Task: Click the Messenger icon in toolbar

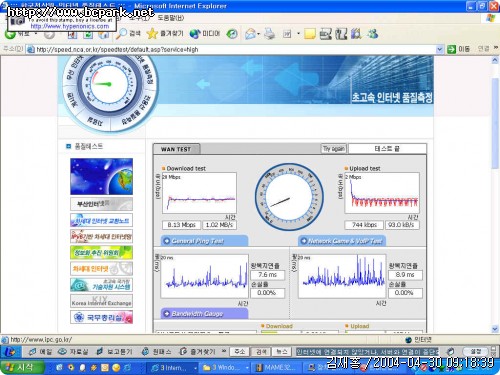Action: pyautogui.click(x=373, y=33)
